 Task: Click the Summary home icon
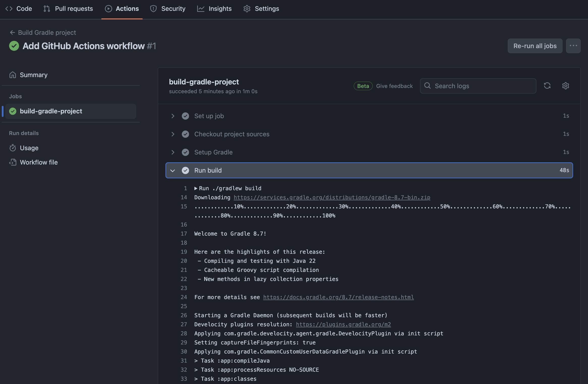[x=13, y=75]
